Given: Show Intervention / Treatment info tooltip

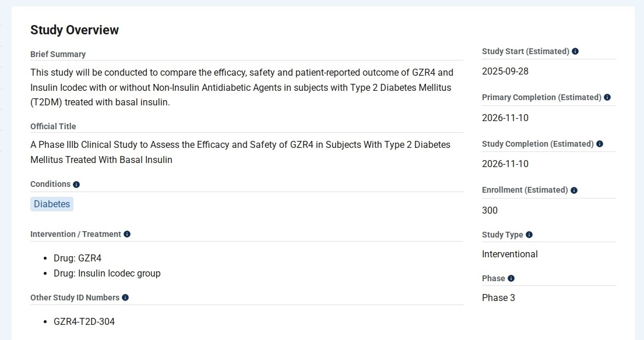Looking at the screenshot, I should [x=127, y=234].
